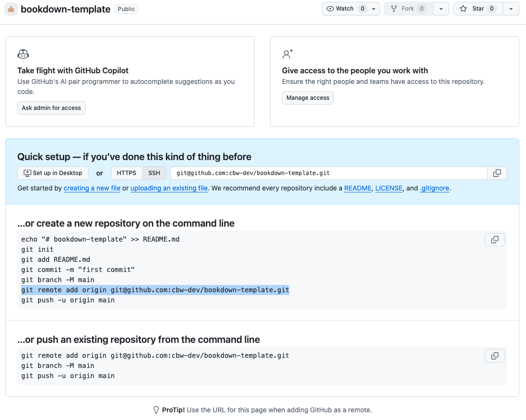
Task: Click the bookdown-template repository avatar icon
Action: (x=11, y=9)
